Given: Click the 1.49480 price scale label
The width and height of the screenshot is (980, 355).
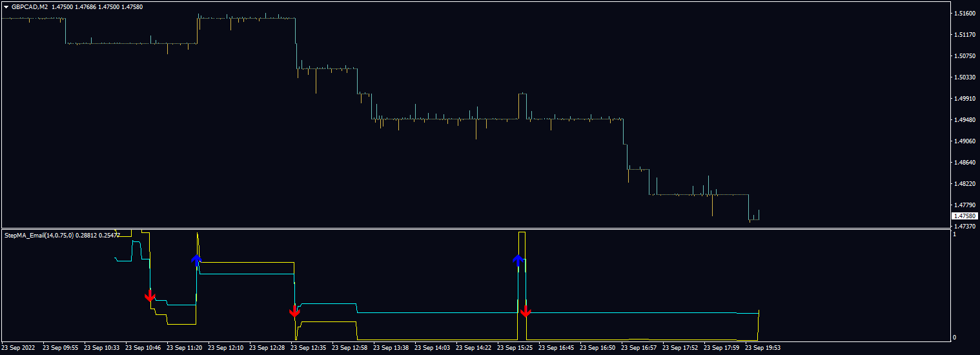Looking at the screenshot, I should pos(965,119).
